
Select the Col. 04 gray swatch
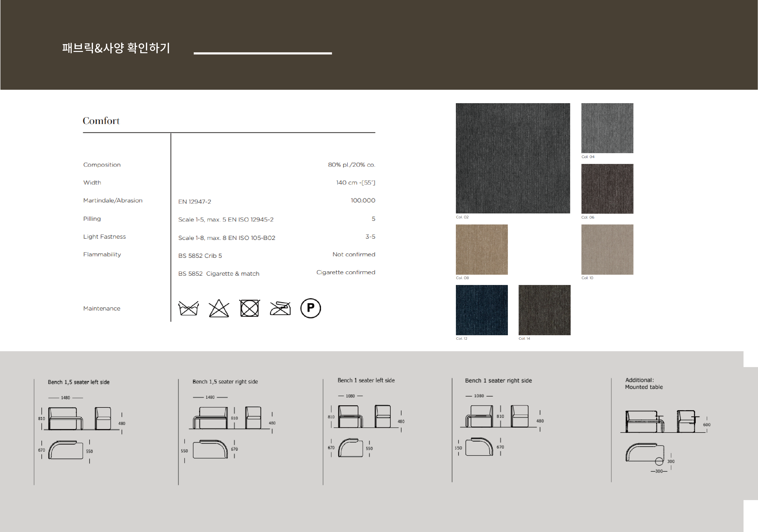pyautogui.click(x=607, y=128)
